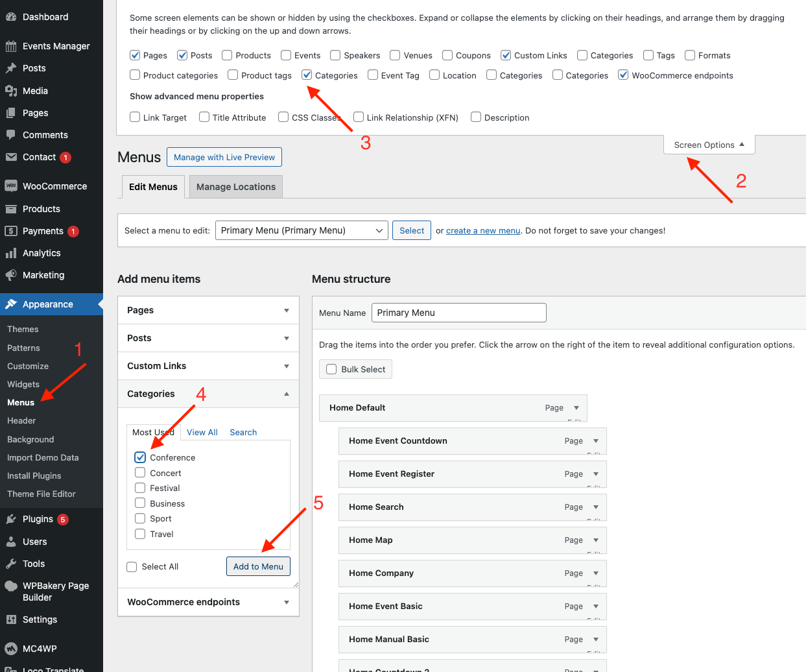The image size is (806, 672).
Task: Enable the Concert category checkbox
Action: (x=140, y=473)
